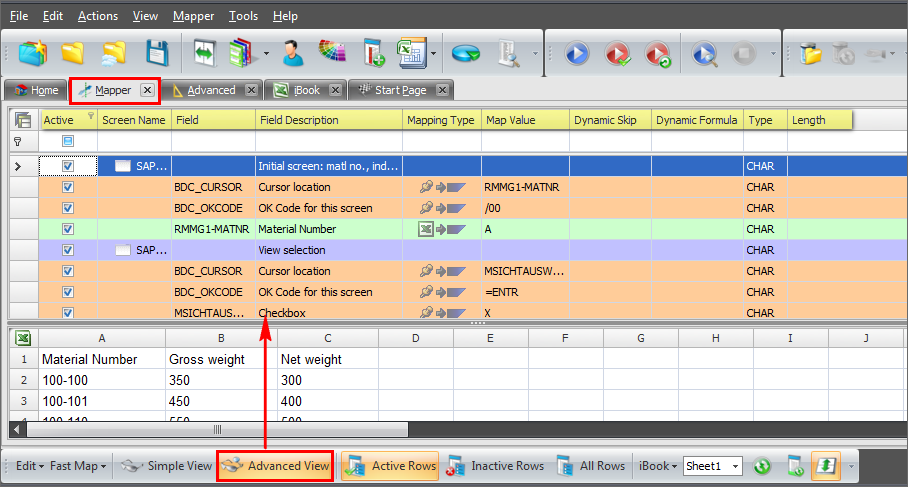Expand the Fast Map dropdown
The width and height of the screenshot is (908, 487).
click(79, 466)
